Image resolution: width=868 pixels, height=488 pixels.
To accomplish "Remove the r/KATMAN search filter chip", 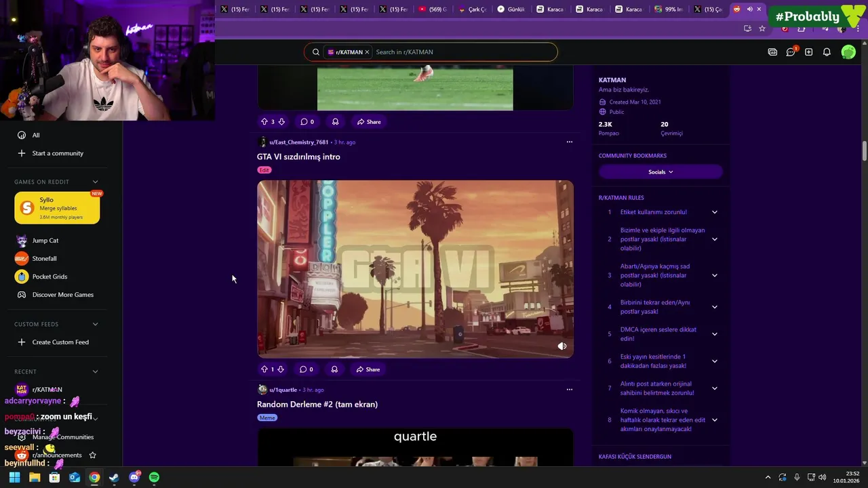I will (x=367, y=52).
